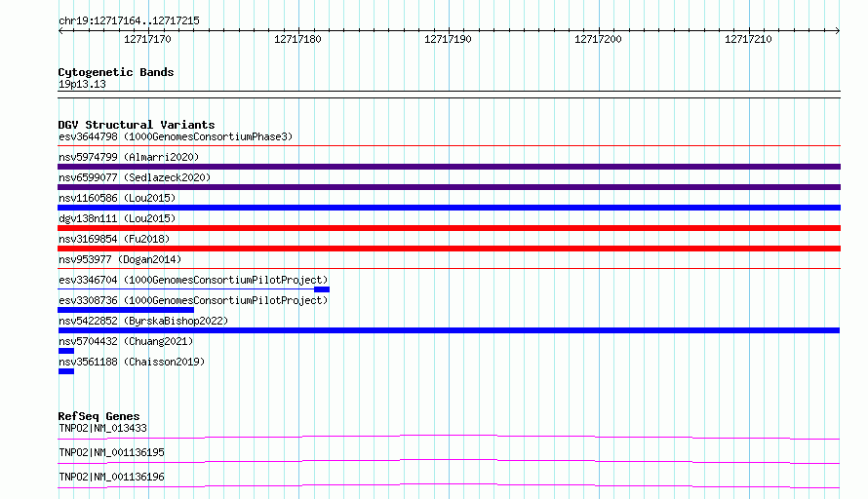This screenshot has width=868, height=499.
Task: Click the magenta line of TNPO2|NM_013433
Action: pyautogui.click(x=449, y=437)
